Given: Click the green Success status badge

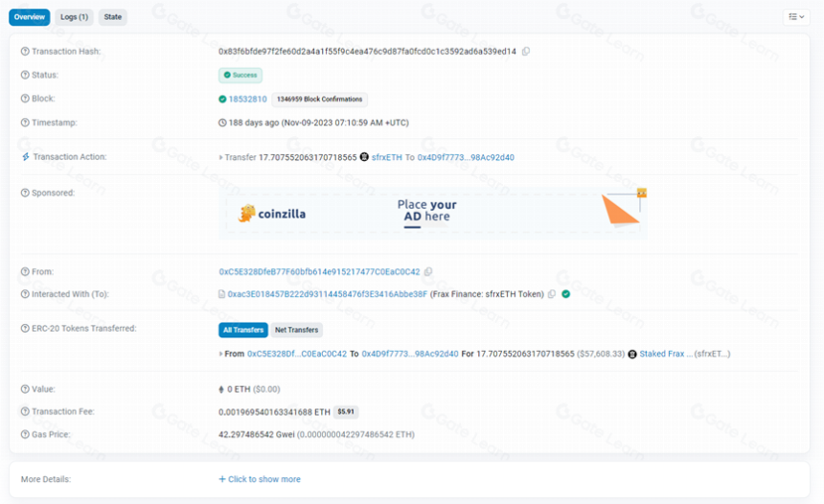Looking at the screenshot, I should 240,75.
